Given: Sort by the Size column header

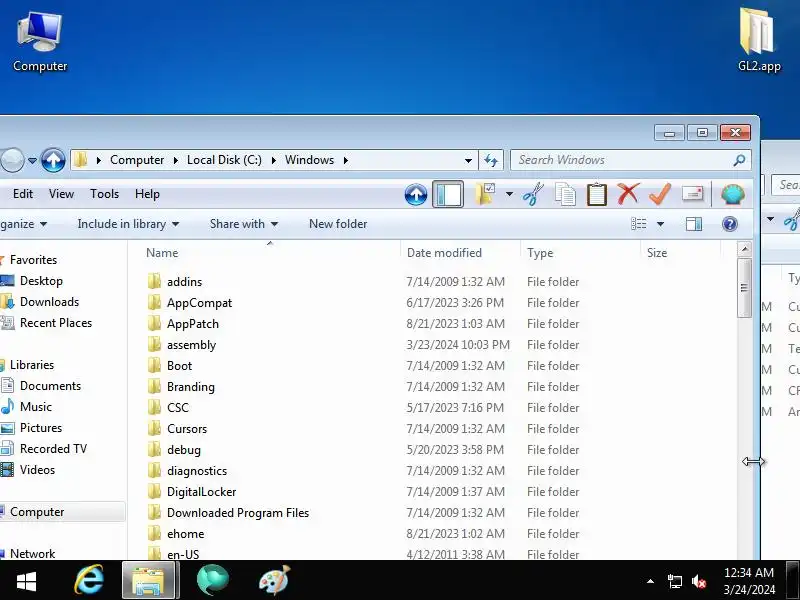Looking at the screenshot, I should click(657, 253).
